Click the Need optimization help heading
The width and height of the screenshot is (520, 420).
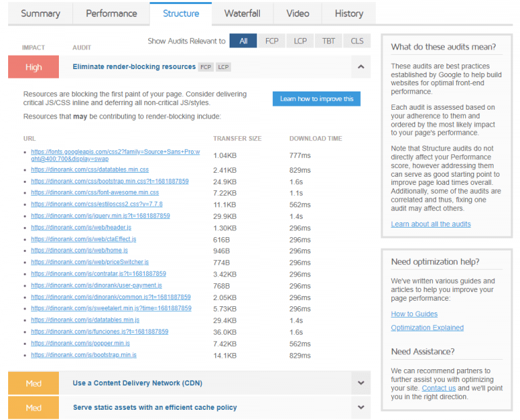pyautogui.click(x=435, y=261)
